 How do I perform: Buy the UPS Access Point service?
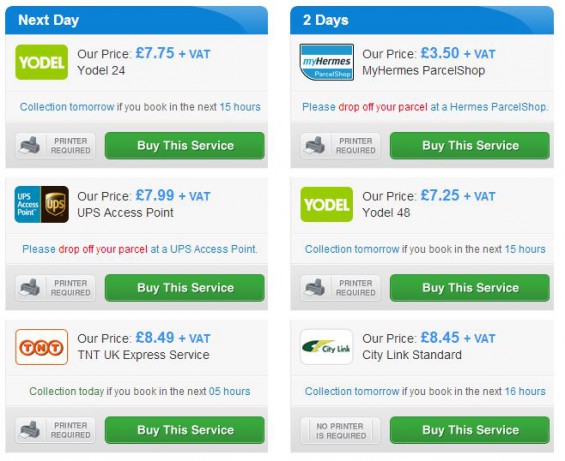point(184,288)
